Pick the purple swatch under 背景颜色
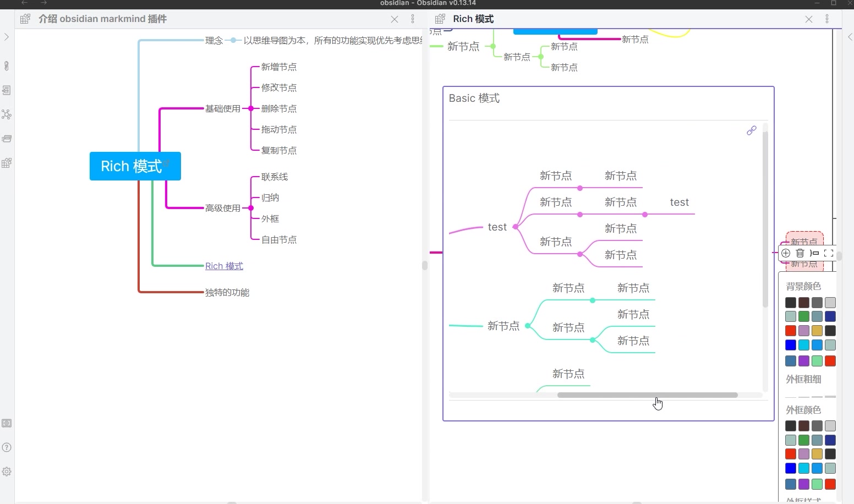The width and height of the screenshot is (854, 504). (804, 361)
